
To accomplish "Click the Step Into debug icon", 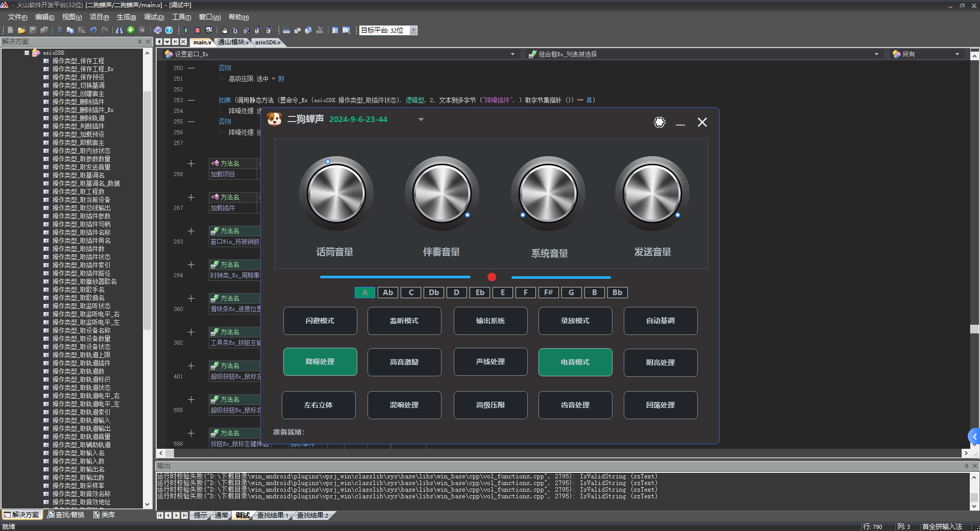I will (235, 30).
